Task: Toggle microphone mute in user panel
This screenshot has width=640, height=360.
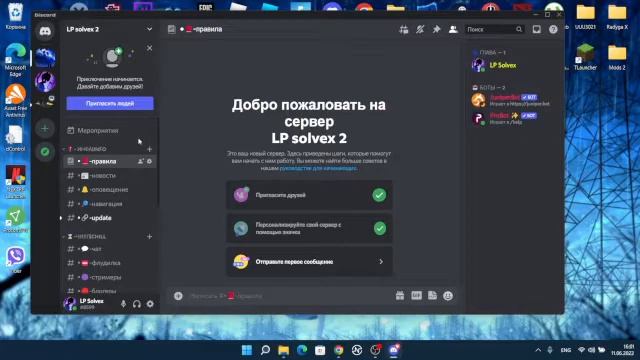Action: (123, 304)
